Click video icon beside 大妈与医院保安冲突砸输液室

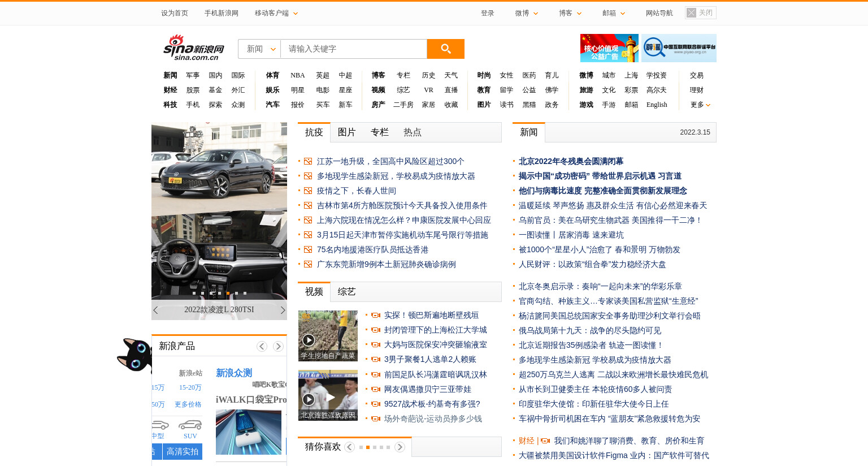coord(376,344)
